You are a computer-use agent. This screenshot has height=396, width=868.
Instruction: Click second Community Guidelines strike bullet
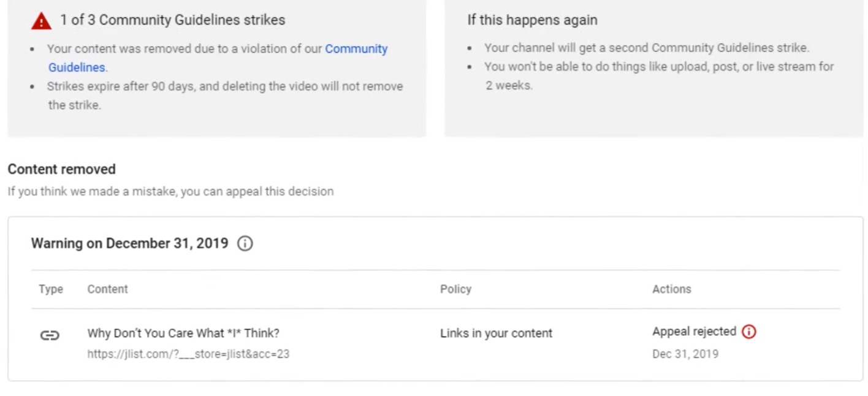(647, 48)
